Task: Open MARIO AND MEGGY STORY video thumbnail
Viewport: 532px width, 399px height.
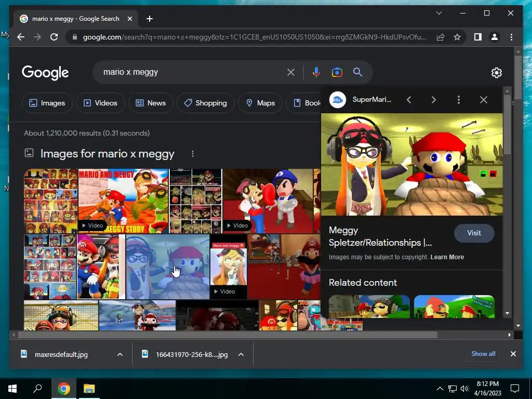Action: (x=123, y=201)
